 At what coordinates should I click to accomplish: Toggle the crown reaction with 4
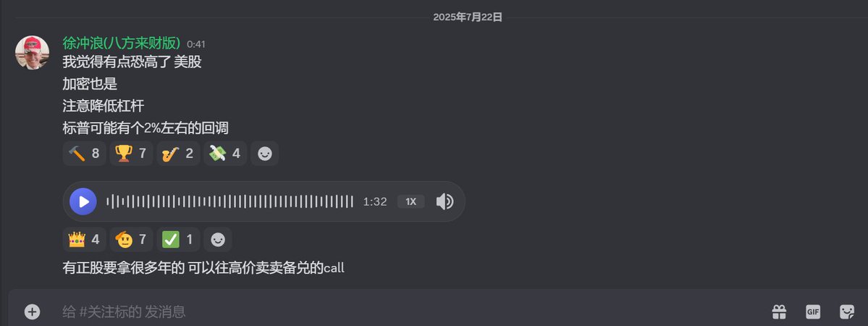coord(84,240)
